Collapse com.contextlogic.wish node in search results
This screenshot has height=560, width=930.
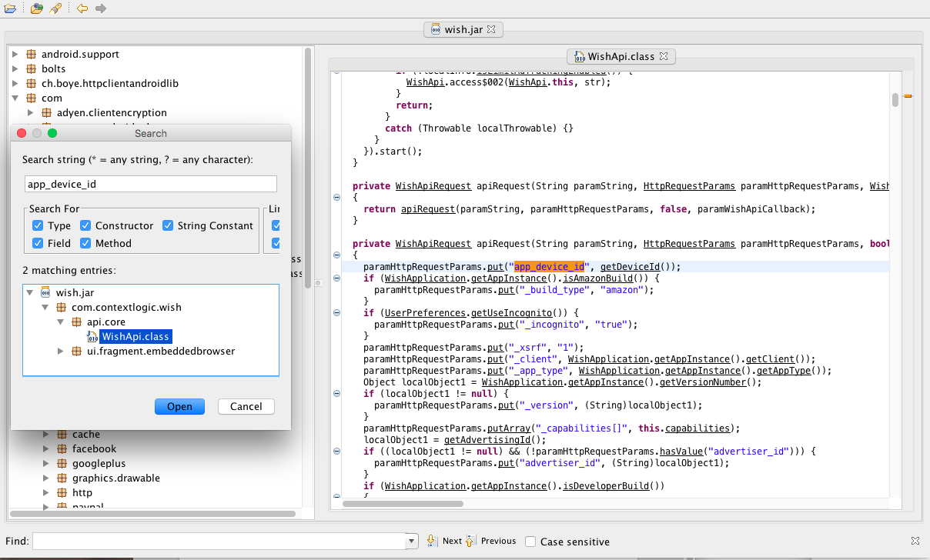point(45,308)
